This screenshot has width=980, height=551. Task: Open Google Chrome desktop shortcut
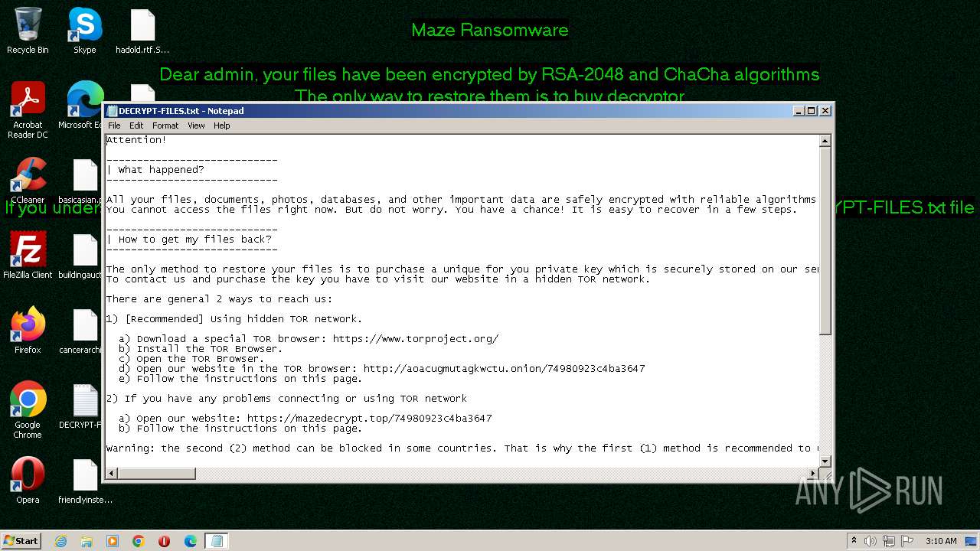coord(28,410)
